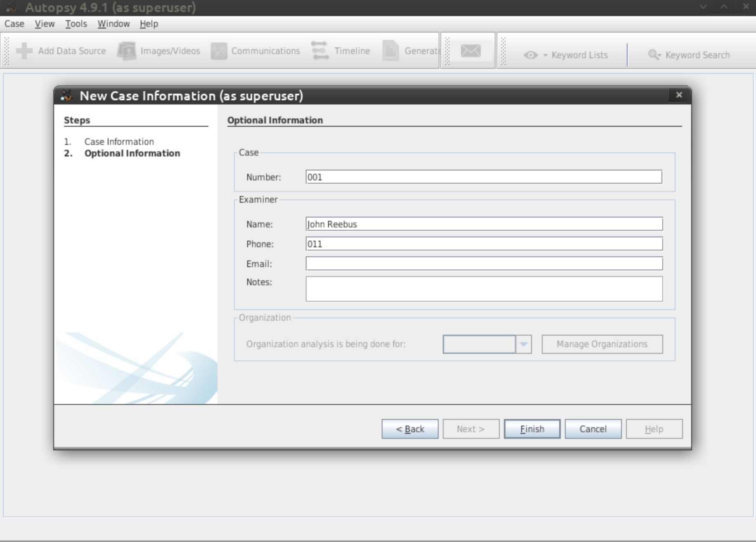Open the Images/Videos gallery icon

point(127,51)
